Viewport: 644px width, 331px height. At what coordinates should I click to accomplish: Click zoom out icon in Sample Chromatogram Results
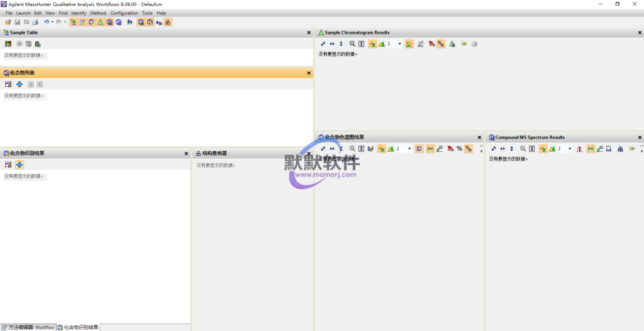tap(352, 44)
